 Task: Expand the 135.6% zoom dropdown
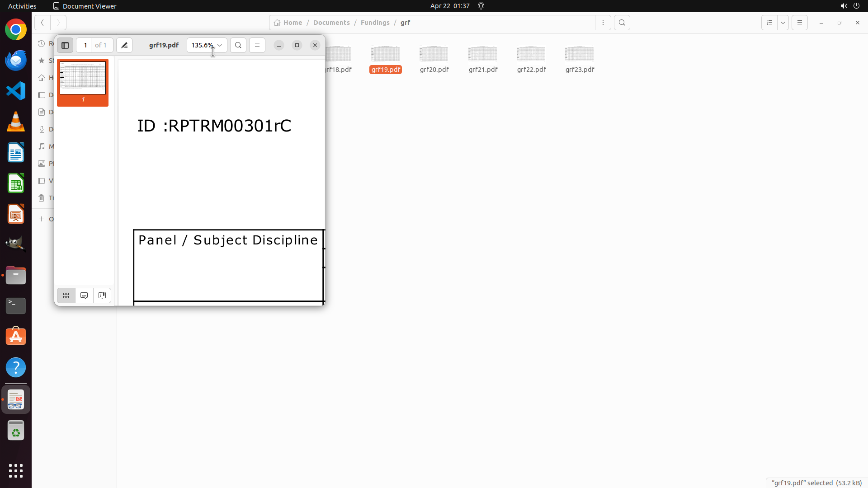(220, 45)
